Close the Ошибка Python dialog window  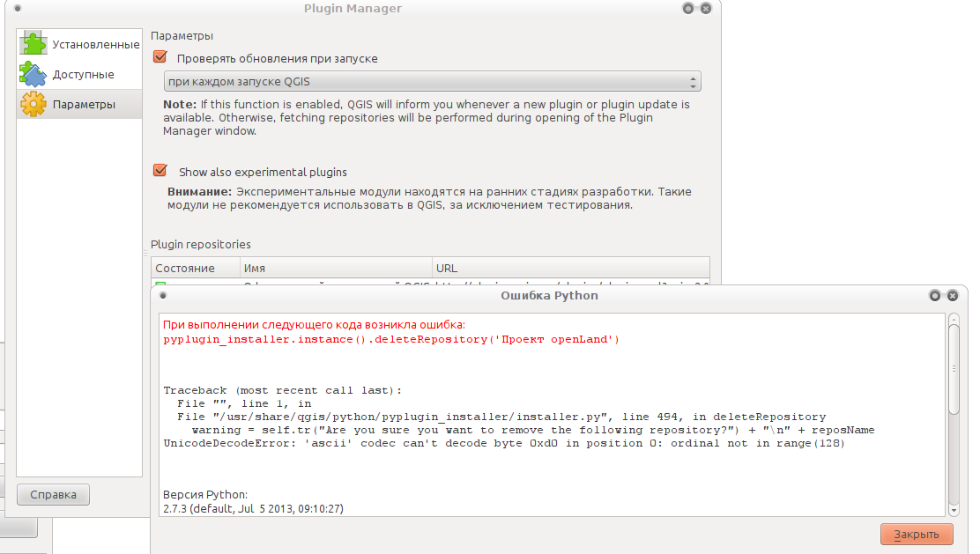(953, 295)
